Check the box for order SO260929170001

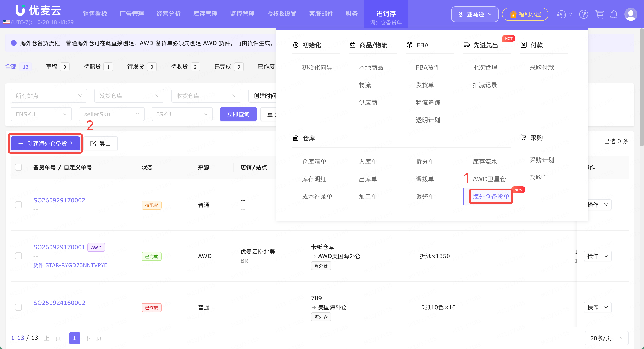coord(18,256)
